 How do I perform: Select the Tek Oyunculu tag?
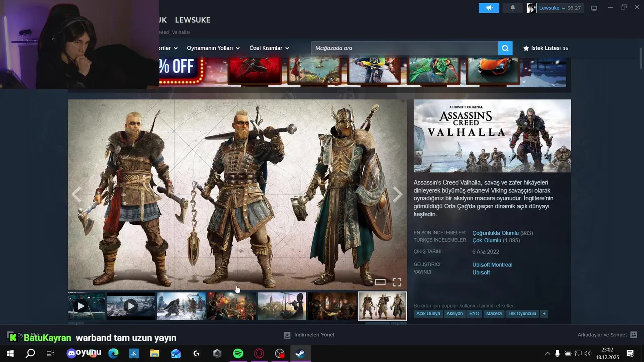[x=522, y=313]
